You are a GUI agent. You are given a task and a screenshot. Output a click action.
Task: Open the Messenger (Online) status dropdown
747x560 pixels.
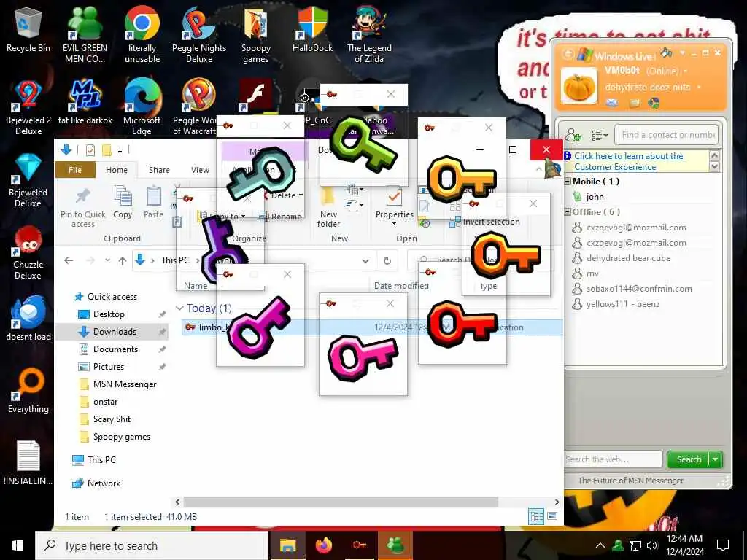tap(686, 71)
